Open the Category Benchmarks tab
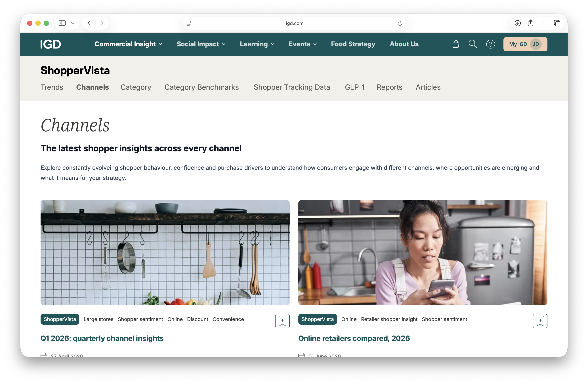 pos(202,87)
